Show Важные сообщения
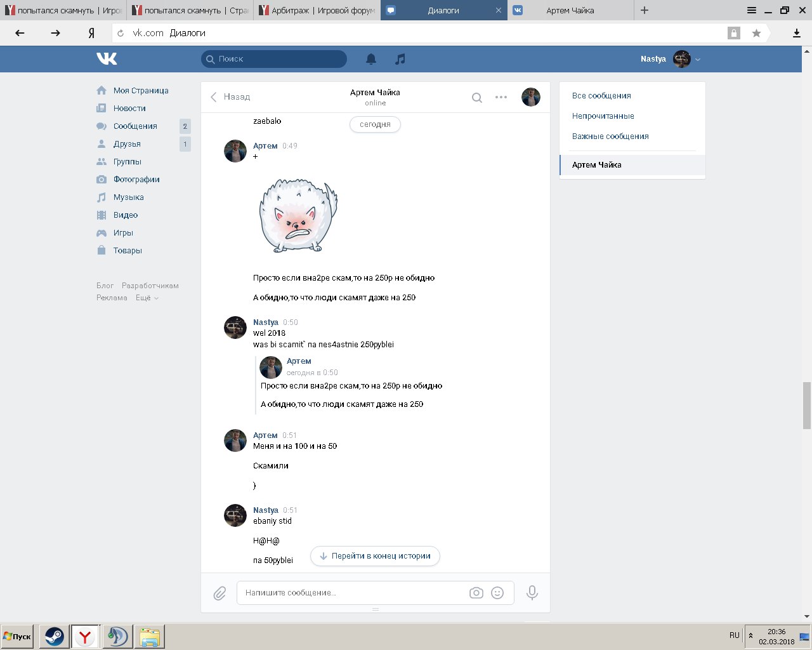This screenshot has height=650, width=812. 610,136
